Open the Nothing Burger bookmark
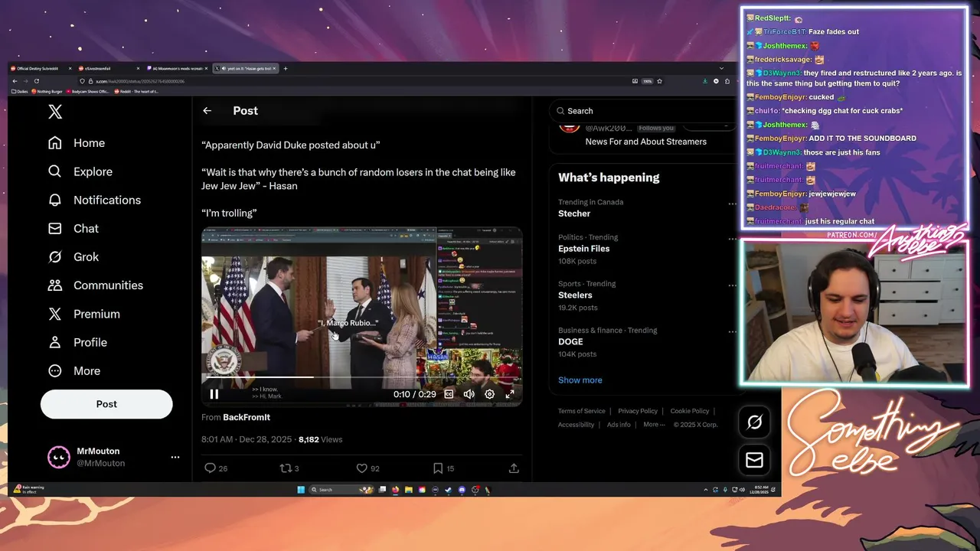 coord(48,91)
